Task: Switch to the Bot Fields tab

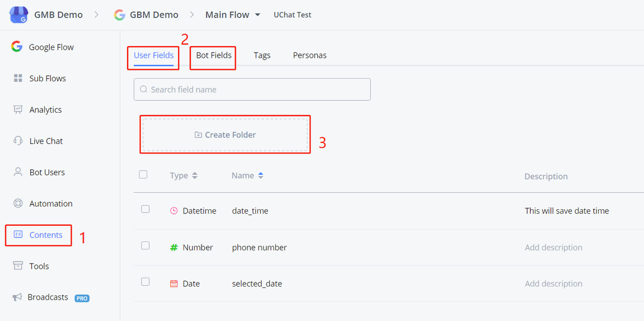Action: coord(213,56)
